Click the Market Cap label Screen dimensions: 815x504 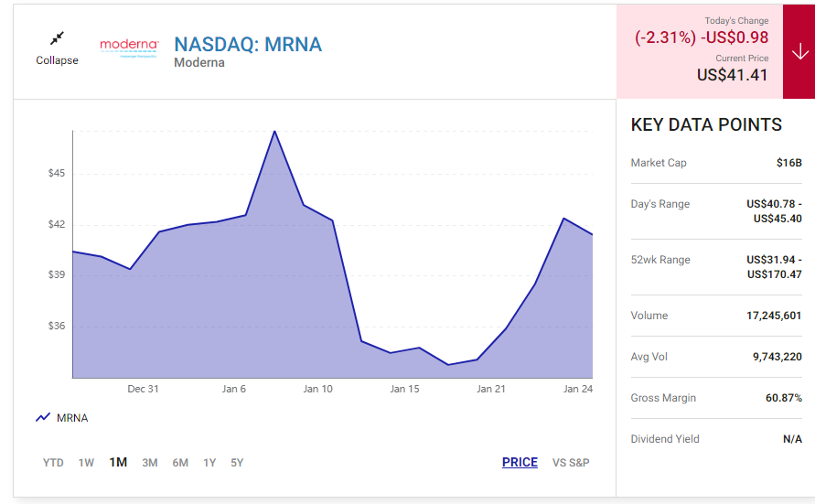tap(659, 163)
